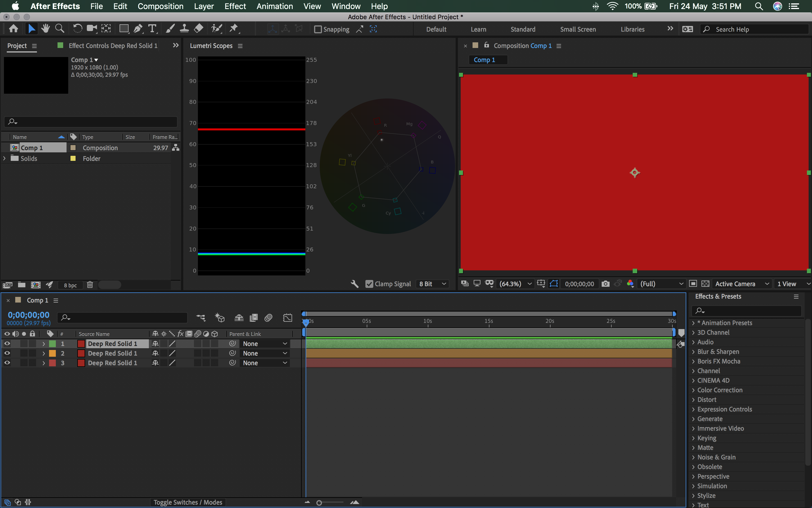The image size is (812, 508).
Task: Switch to the Small Screen workspace
Action: (578, 29)
